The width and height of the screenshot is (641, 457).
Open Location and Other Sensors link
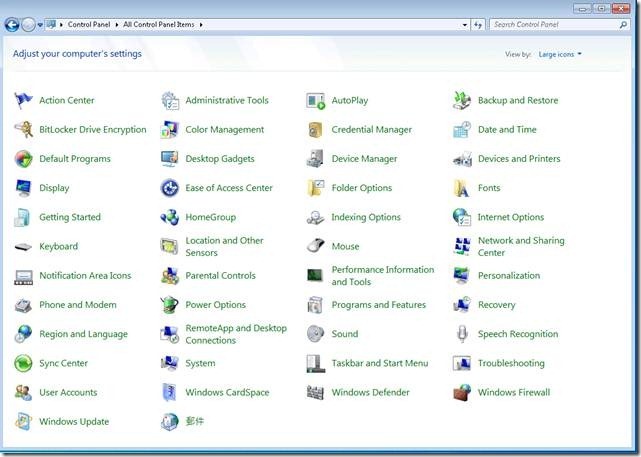pos(224,246)
